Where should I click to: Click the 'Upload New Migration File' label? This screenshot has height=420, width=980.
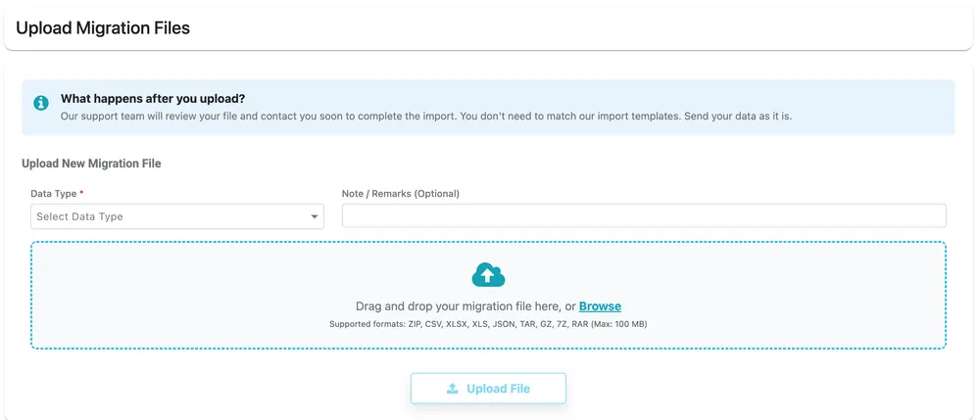[91, 163]
